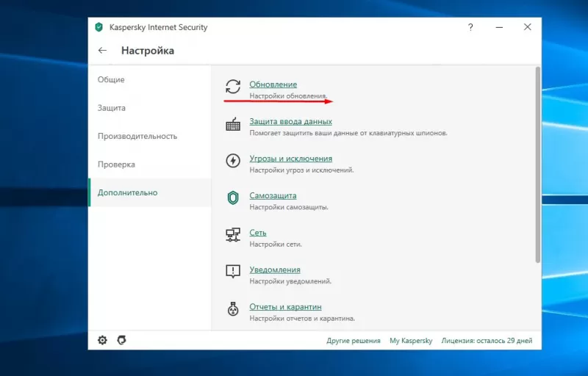Click the клавиатурных шпионов description text
The width and height of the screenshot is (588, 376).
[408, 133]
